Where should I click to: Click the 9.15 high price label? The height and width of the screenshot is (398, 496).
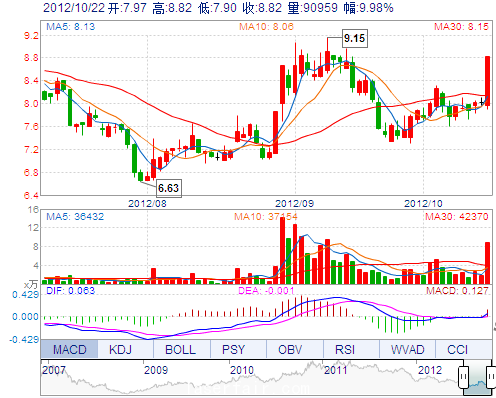355,38
